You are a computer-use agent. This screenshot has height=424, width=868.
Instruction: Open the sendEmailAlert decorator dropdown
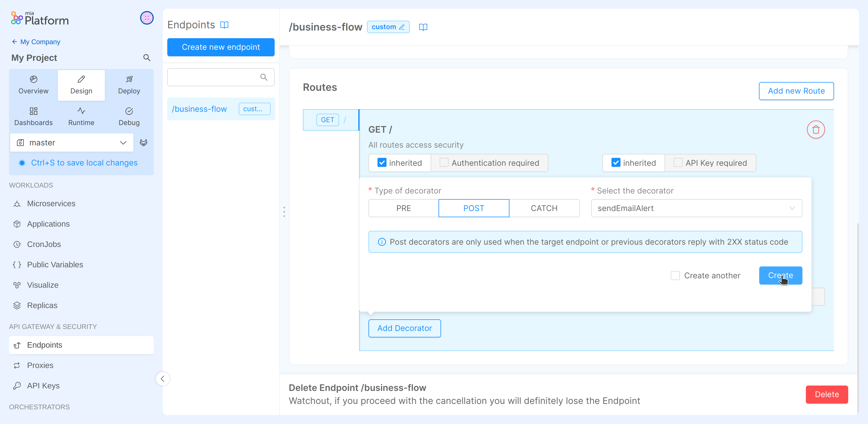(x=792, y=208)
